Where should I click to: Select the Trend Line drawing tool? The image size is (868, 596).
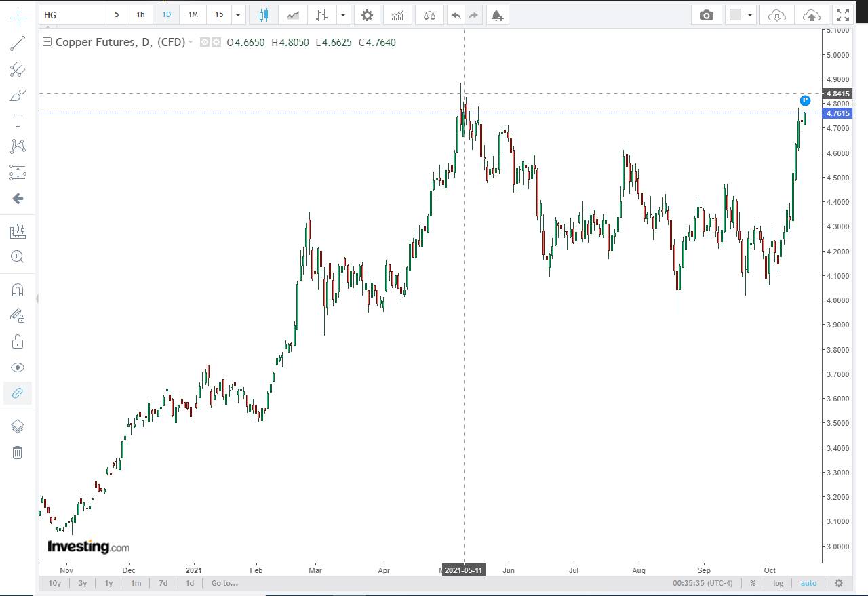click(17, 45)
